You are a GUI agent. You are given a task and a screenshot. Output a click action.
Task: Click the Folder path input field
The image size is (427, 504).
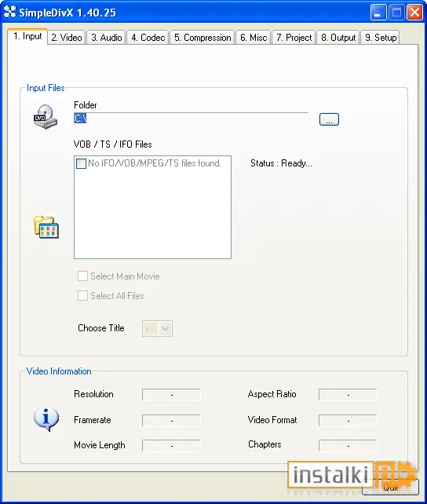(192, 119)
